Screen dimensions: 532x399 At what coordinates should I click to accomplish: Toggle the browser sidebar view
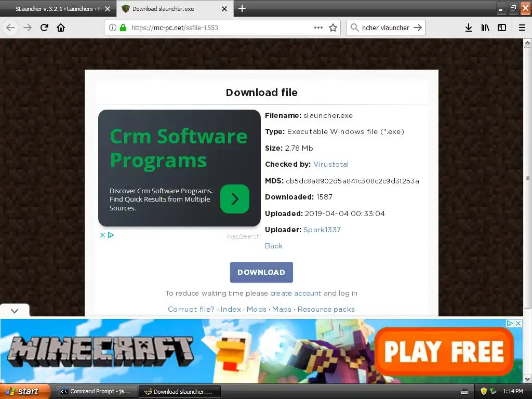coord(502,28)
